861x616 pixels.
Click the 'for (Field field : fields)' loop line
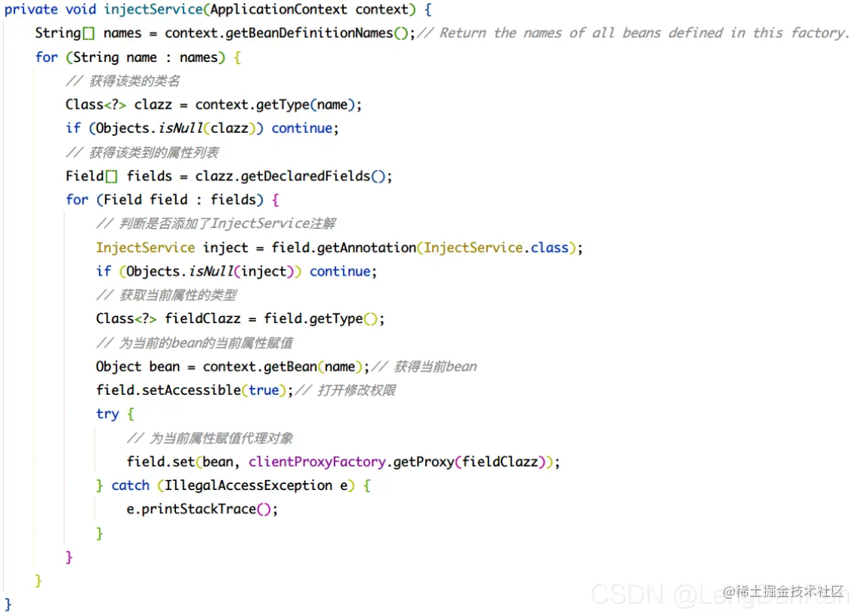(172, 199)
